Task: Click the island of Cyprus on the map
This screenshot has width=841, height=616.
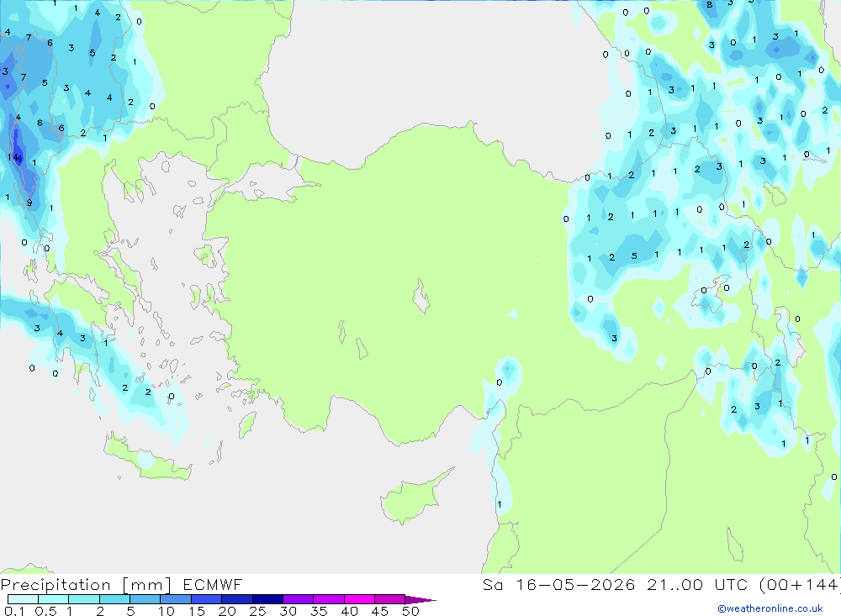Action: point(415,496)
